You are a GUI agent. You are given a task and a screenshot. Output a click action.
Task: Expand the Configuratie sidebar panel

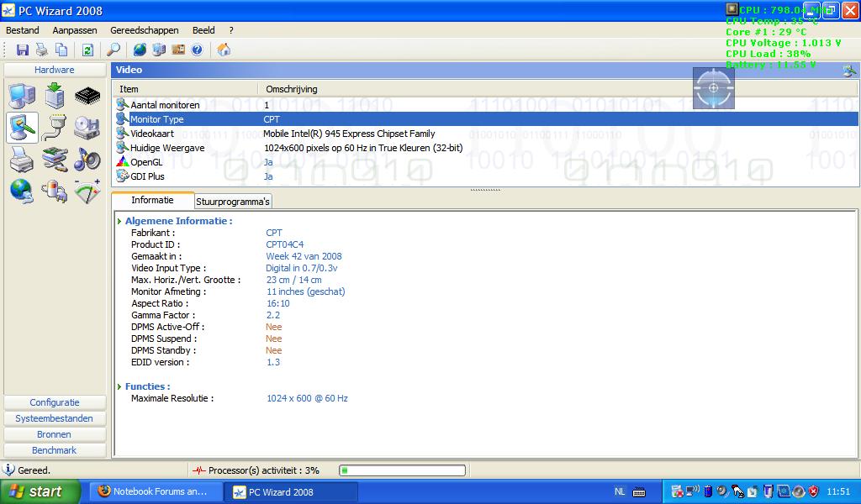pyautogui.click(x=55, y=402)
